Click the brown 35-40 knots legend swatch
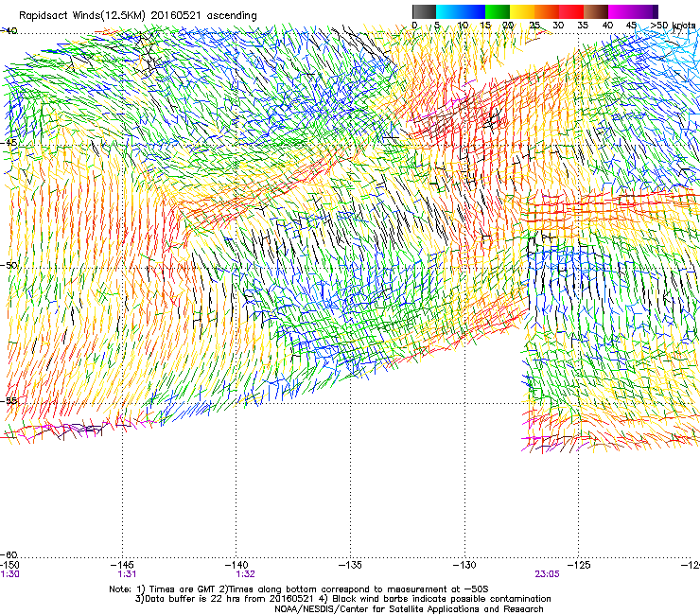The height and width of the screenshot is (615, 700). point(596,11)
